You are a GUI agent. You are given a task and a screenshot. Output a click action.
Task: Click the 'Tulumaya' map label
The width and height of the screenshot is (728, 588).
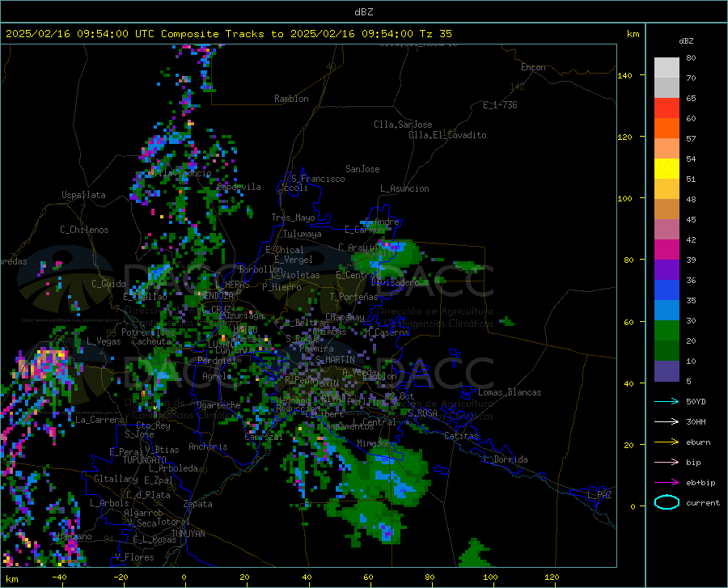click(x=303, y=234)
